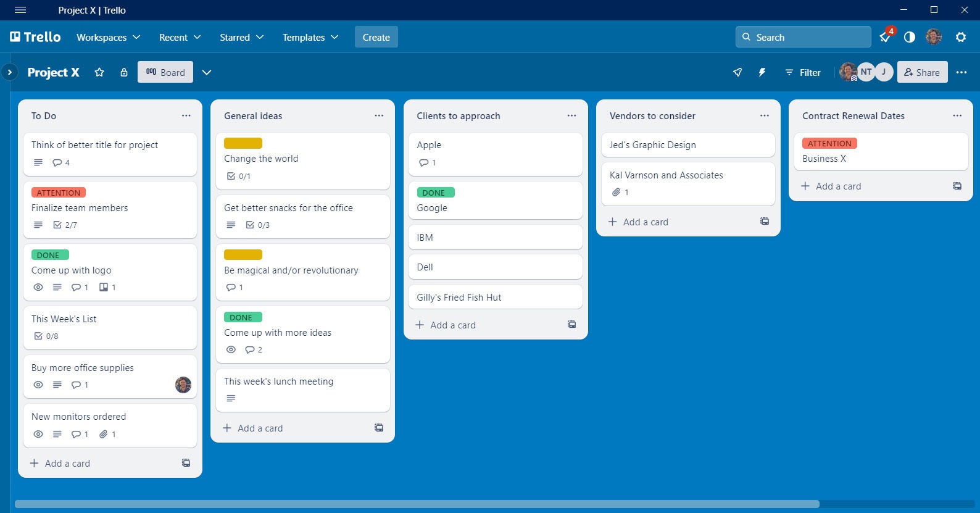Viewport: 980px width, 513px height.
Task: Click member avatar on Buy more office supplies
Action: 183,385
